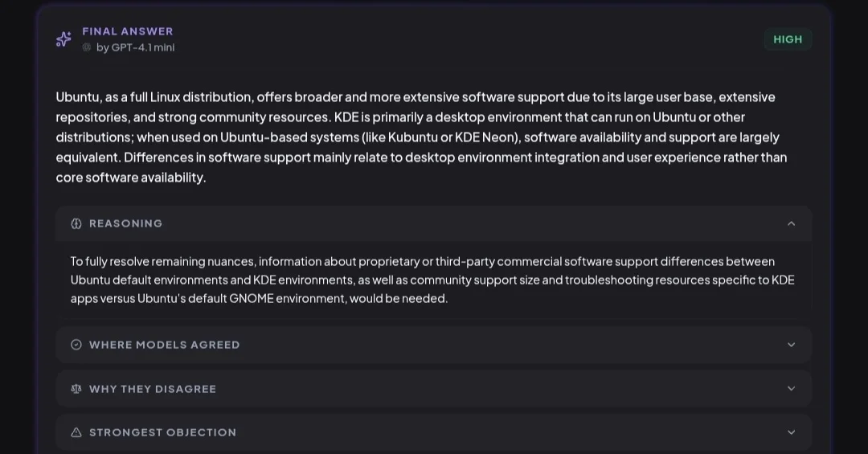The width and height of the screenshot is (868, 454).
Task: Click the brain icon next to Reasoning
Action: [76, 223]
